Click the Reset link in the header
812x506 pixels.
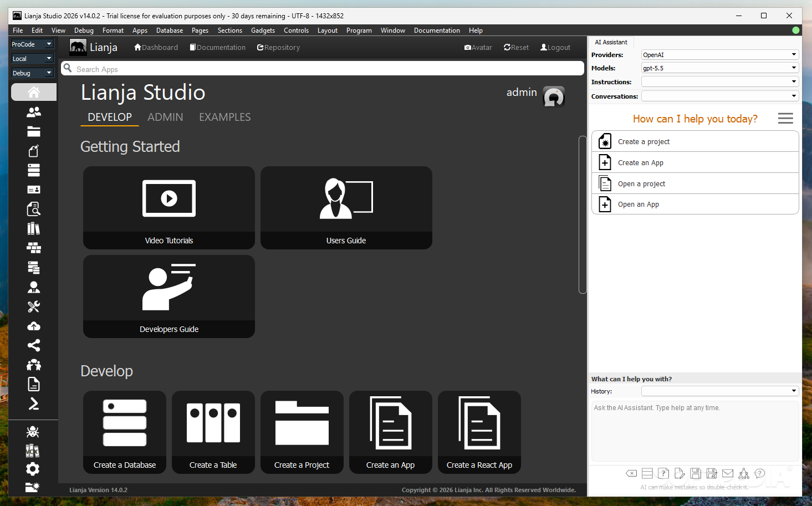pyautogui.click(x=516, y=48)
